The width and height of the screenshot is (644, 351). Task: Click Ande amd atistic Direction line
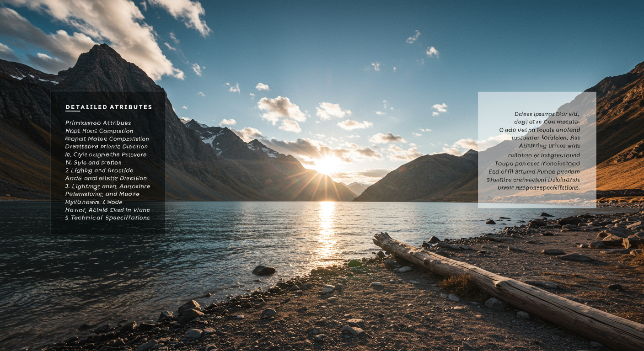[106, 178]
